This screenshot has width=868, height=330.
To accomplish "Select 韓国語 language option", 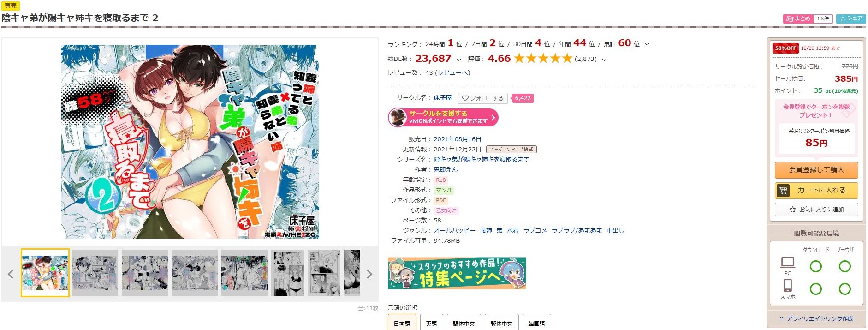I will click(x=536, y=324).
